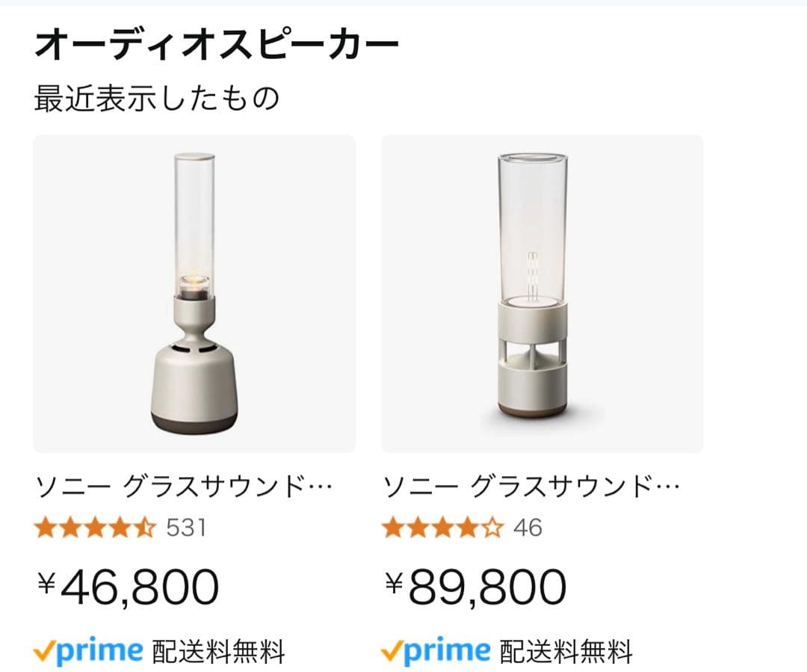Click the first star of the 46-review rating
Screen dimensions: 807x672
(x=393, y=528)
